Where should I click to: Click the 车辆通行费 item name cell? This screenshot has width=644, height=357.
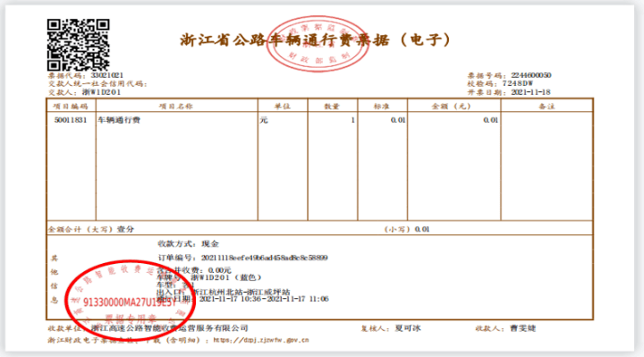(119, 120)
